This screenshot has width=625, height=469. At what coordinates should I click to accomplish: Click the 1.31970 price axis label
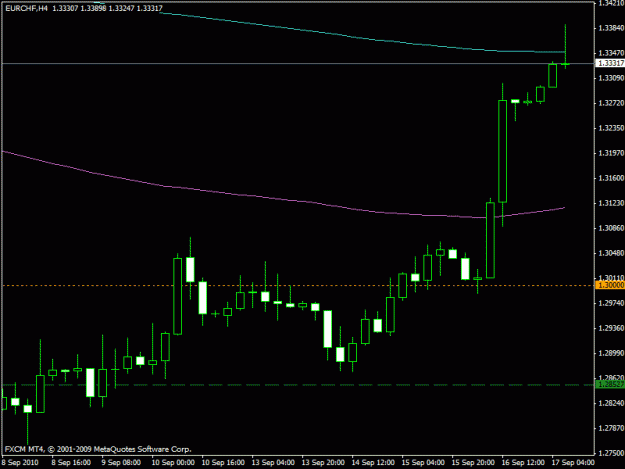click(611, 153)
